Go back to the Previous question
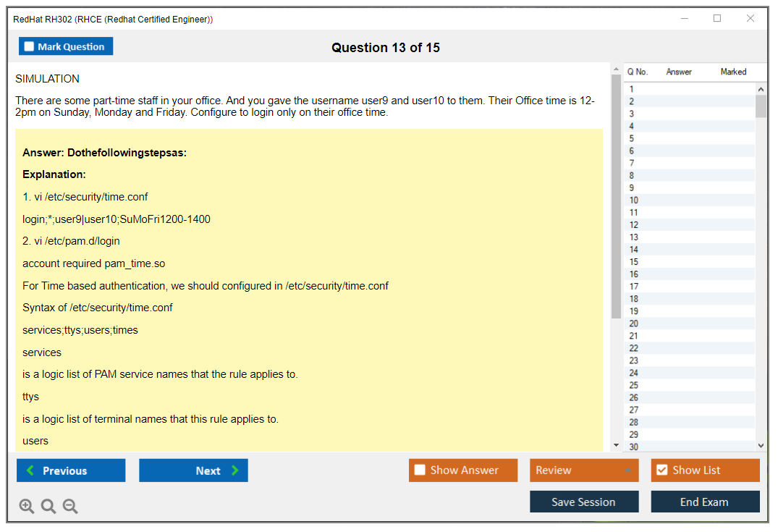This screenshot has height=532, width=778. point(71,470)
